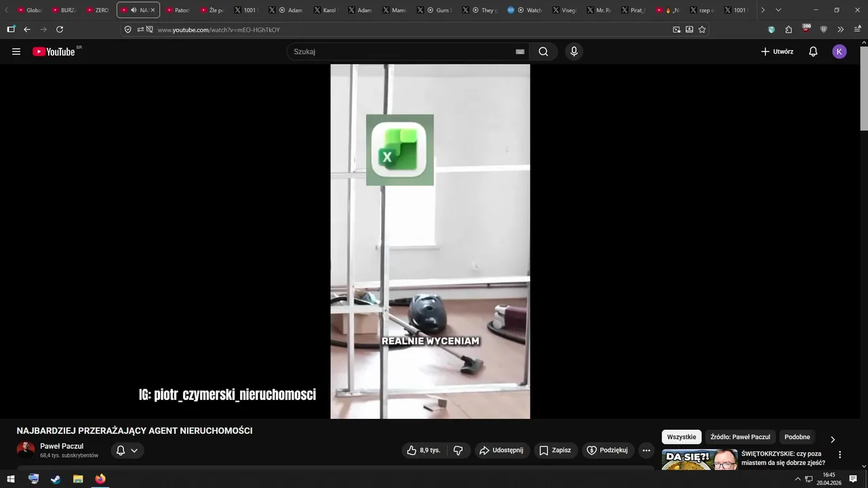The width and height of the screenshot is (868, 488).
Task: Select the Podobne filter chip
Action: tap(797, 437)
